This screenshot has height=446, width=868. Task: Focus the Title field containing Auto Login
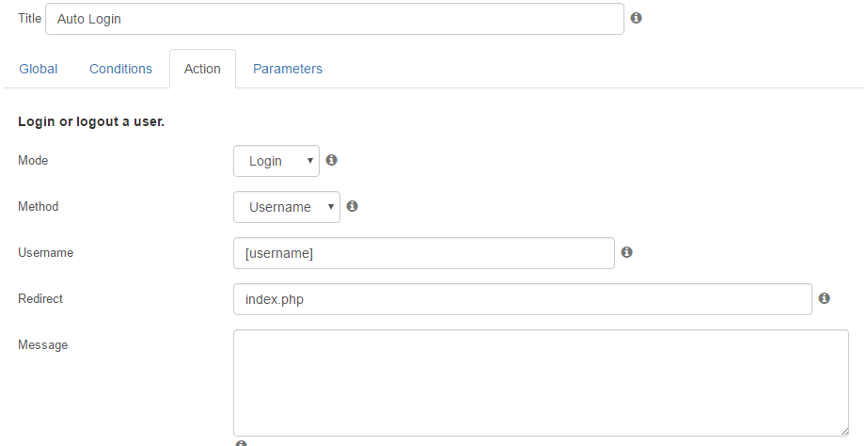(335, 19)
